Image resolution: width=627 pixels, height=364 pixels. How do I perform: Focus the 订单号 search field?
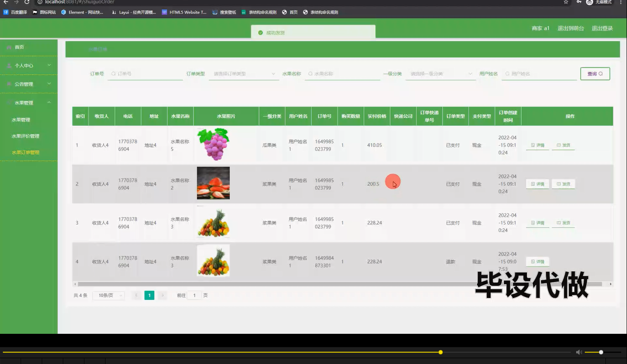[x=145, y=74]
